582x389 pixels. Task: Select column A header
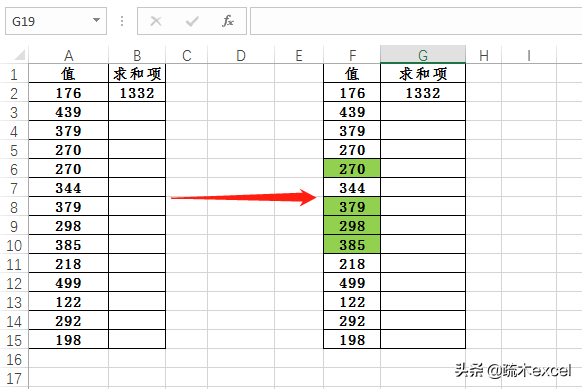(x=68, y=55)
